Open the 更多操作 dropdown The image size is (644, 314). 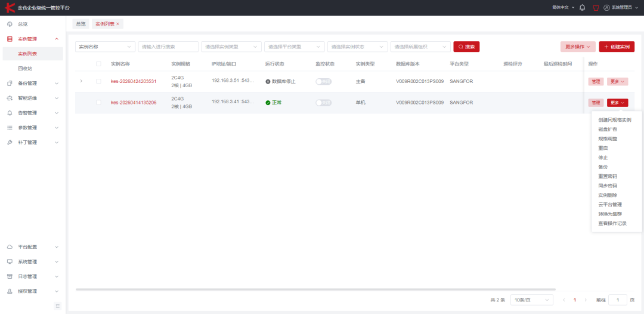coord(578,47)
